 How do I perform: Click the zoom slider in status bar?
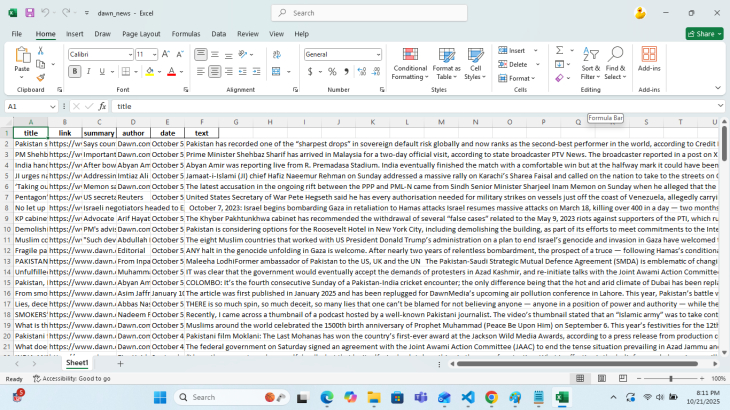point(671,379)
